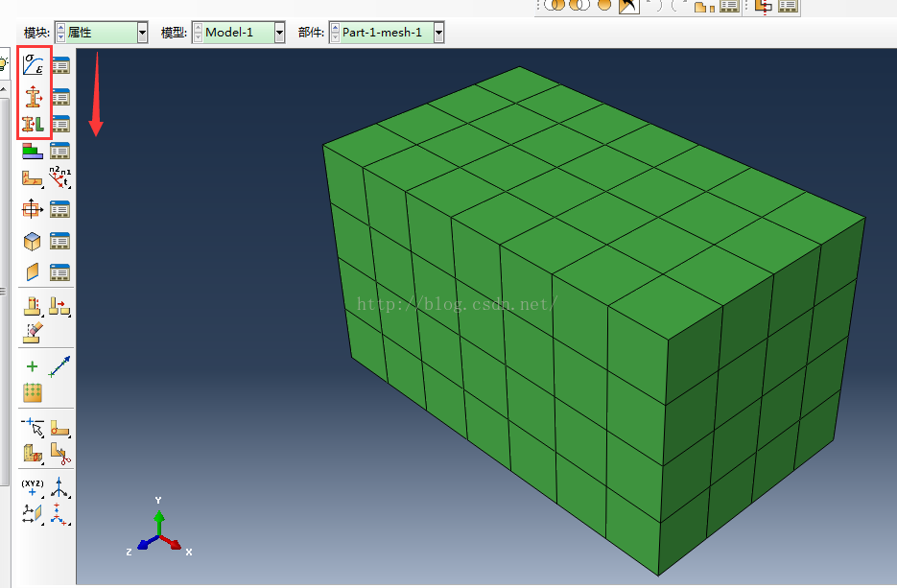Open the 部件 dropdown showing Part-1-mesh-1

438,34
